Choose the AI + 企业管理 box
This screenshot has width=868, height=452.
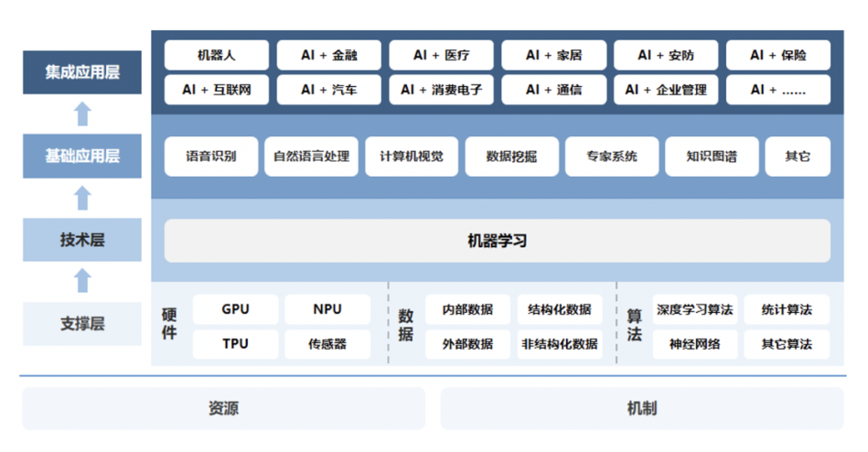tap(666, 90)
